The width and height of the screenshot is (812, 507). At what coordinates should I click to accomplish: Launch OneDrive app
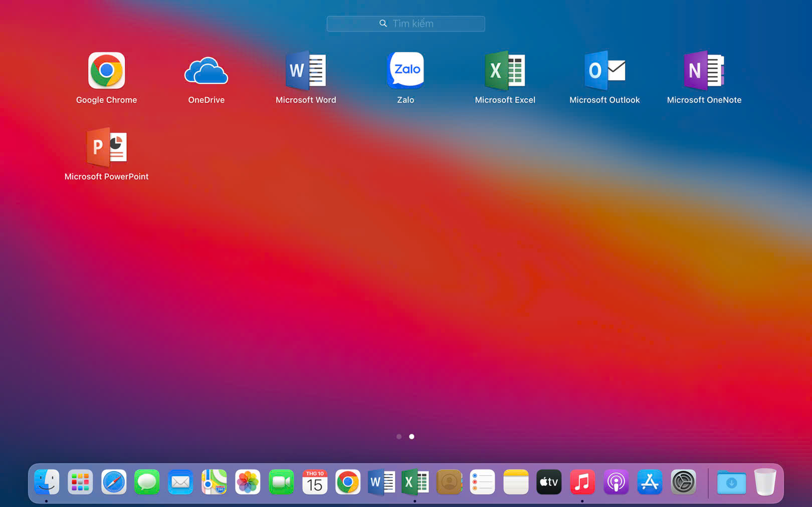pyautogui.click(x=206, y=71)
